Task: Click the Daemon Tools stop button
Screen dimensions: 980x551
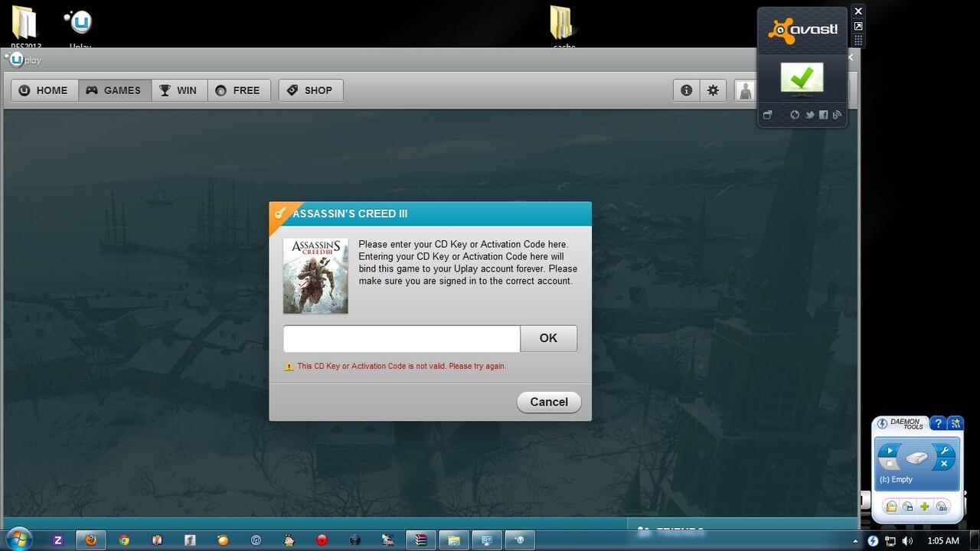Action: click(x=889, y=464)
